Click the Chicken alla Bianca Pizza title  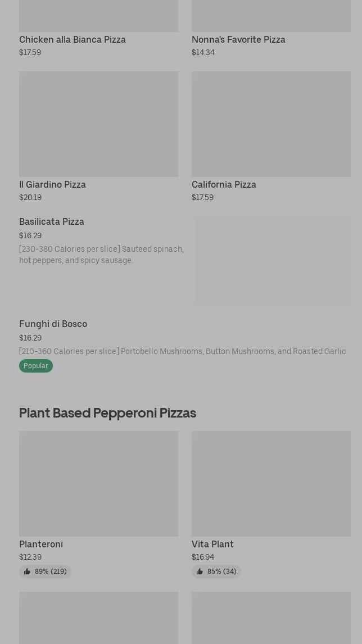pos(73,40)
